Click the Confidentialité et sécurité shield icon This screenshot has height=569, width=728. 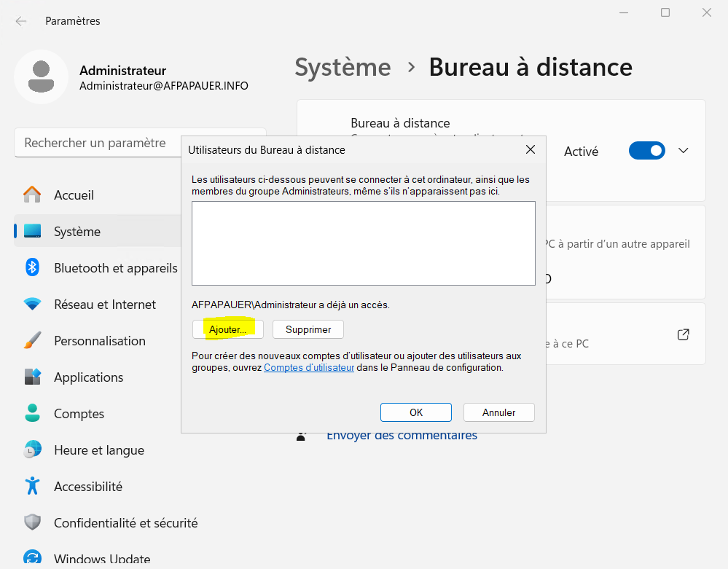click(x=32, y=523)
